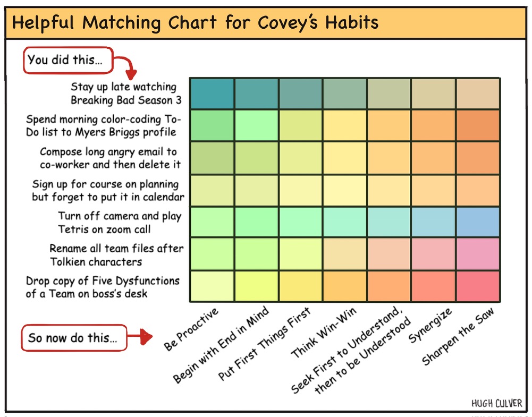Click the blue cell for Tetris and Sharpen the Saw

[478, 222]
